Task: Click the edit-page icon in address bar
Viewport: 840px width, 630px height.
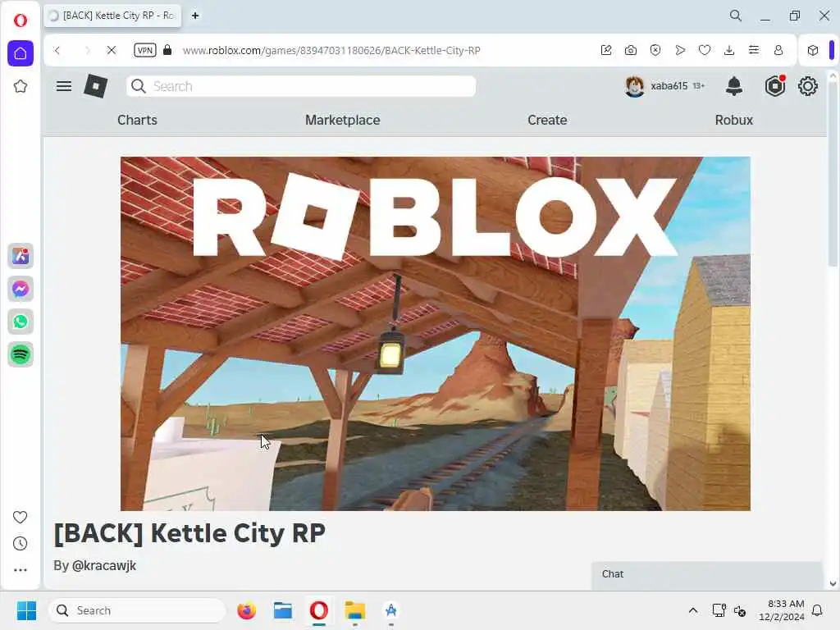Action: pyautogui.click(x=606, y=50)
